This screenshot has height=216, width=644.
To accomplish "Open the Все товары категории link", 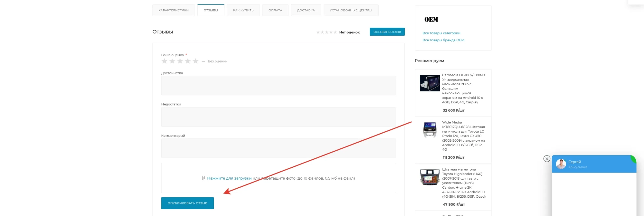I will (441, 33).
